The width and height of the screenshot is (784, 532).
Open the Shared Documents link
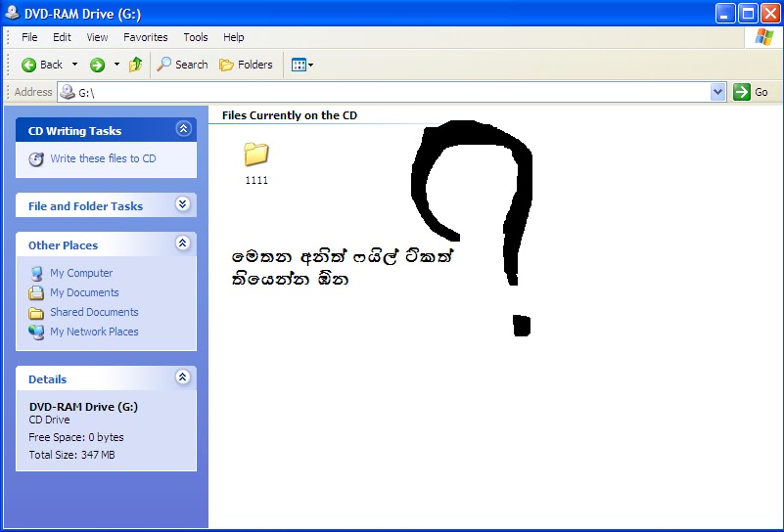(94, 312)
